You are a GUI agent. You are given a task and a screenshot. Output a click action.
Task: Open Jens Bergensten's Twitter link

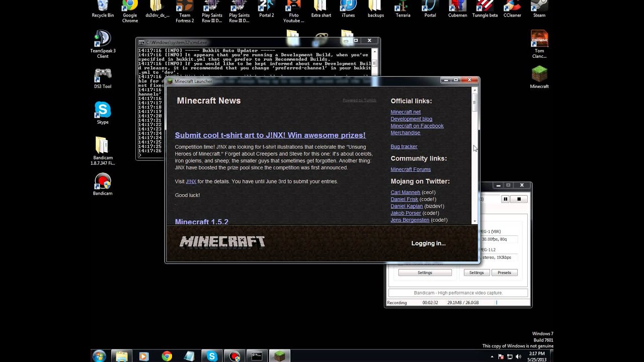tap(410, 220)
